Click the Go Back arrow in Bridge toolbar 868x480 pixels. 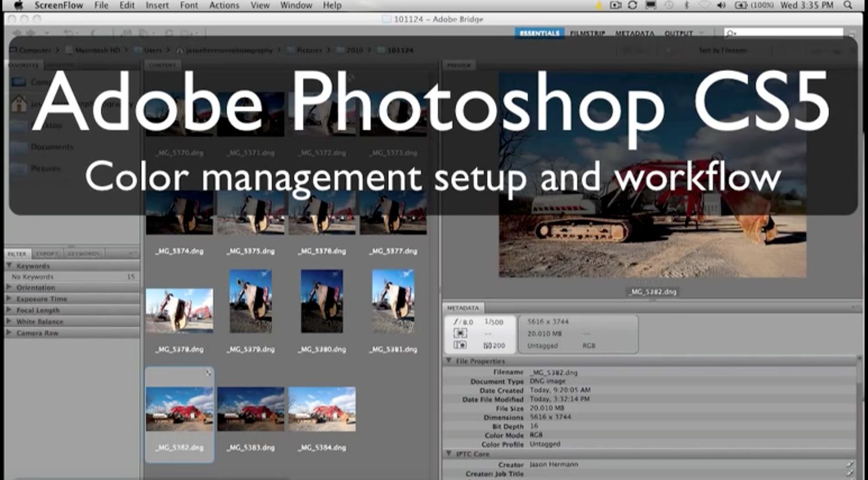pos(17,32)
